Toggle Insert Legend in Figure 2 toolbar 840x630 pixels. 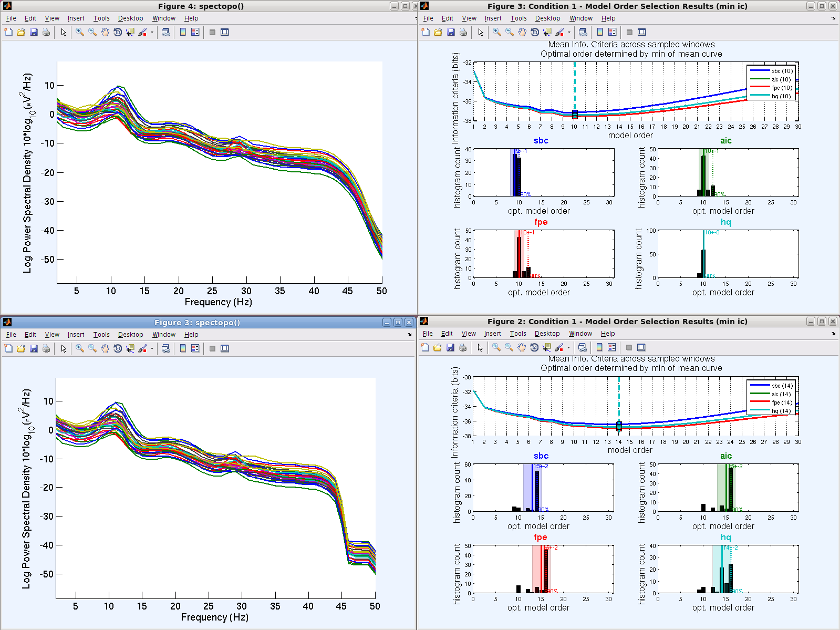point(611,347)
